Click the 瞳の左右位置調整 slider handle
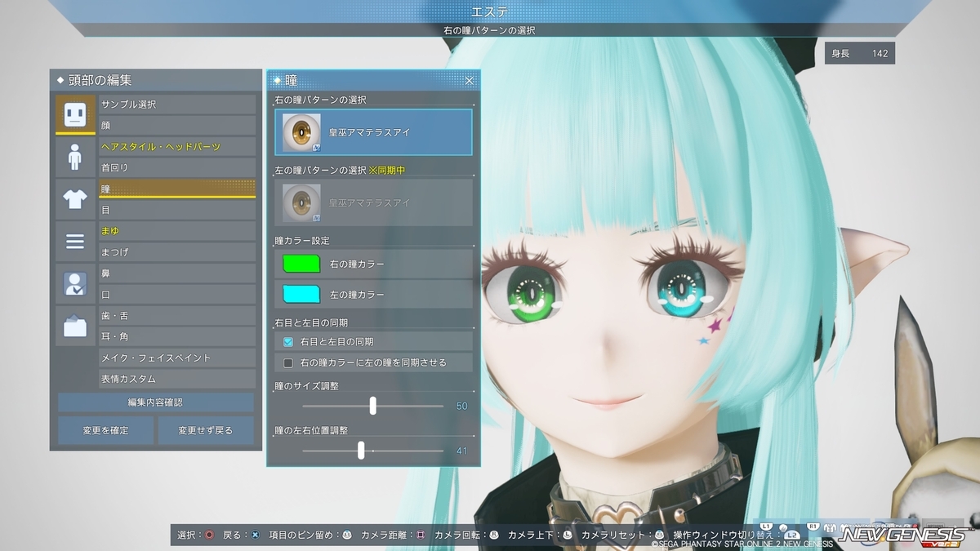The height and width of the screenshot is (551, 980). (360, 450)
